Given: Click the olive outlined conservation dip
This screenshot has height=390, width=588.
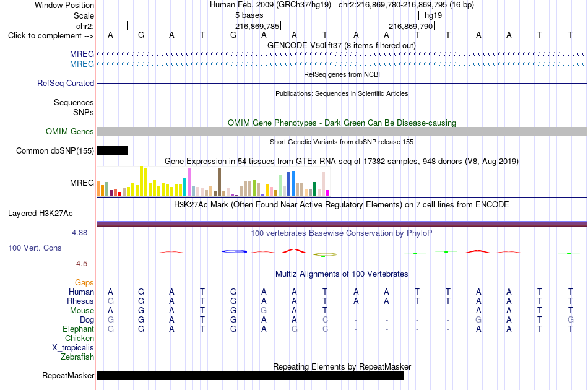Looking at the screenshot, I should tap(325, 254).
